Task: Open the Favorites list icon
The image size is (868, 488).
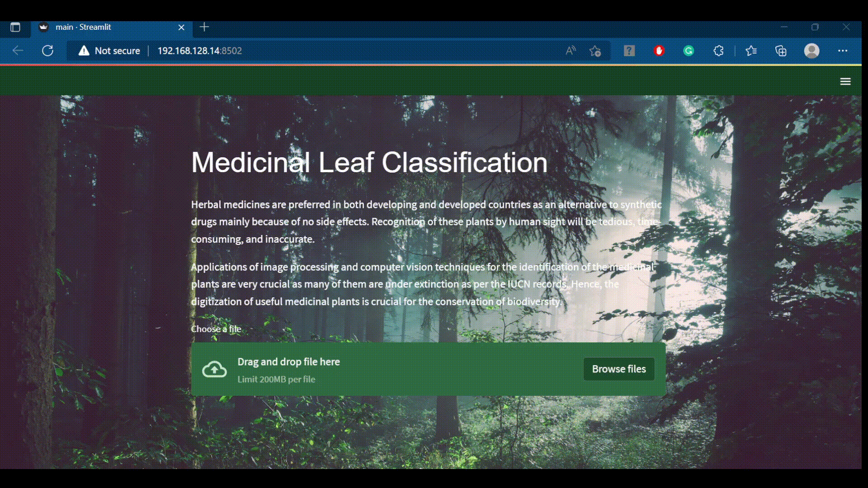Action: point(751,51)
